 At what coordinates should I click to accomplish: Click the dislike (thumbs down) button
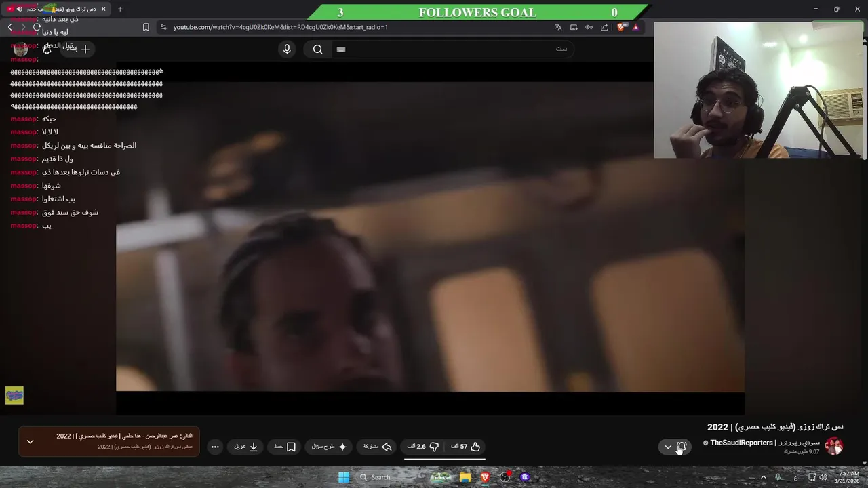tap(424, 447)
